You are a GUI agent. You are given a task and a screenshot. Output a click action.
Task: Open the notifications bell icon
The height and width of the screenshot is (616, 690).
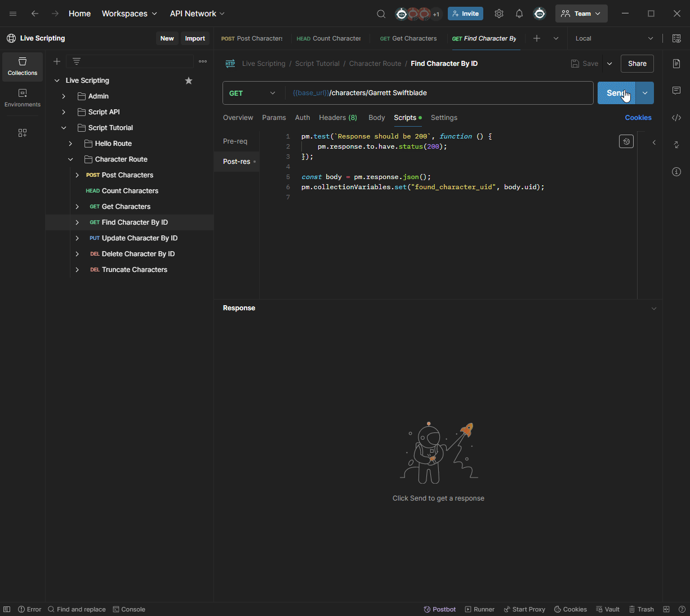(519, 14)
